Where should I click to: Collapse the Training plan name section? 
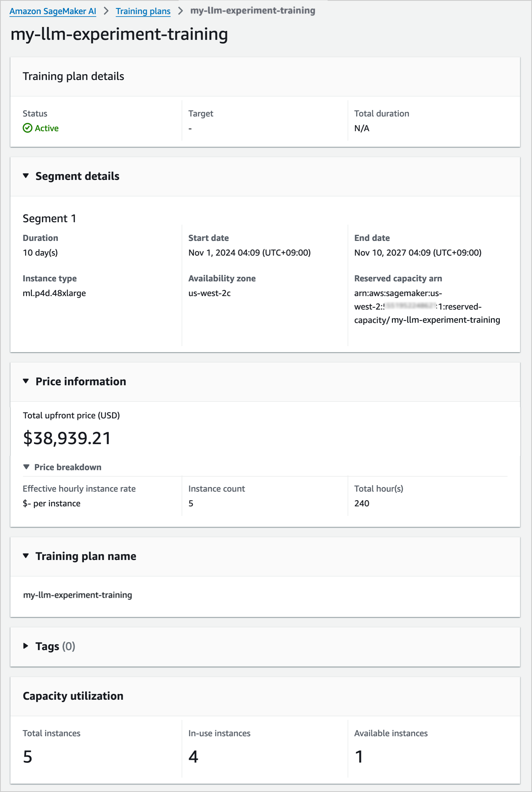(26, 556)
